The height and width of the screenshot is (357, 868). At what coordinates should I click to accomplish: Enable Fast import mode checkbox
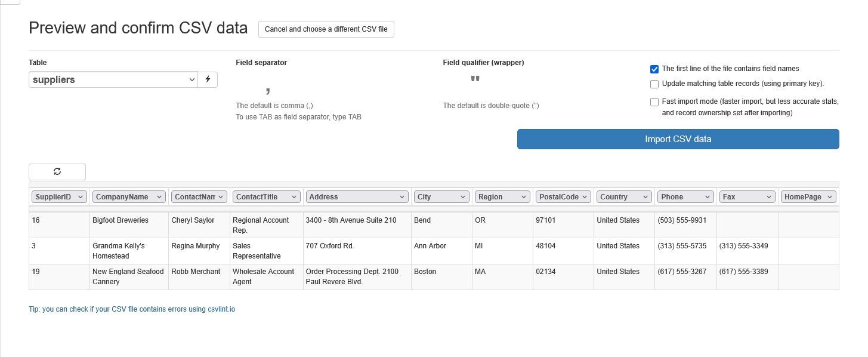click(x=654, y=102)
